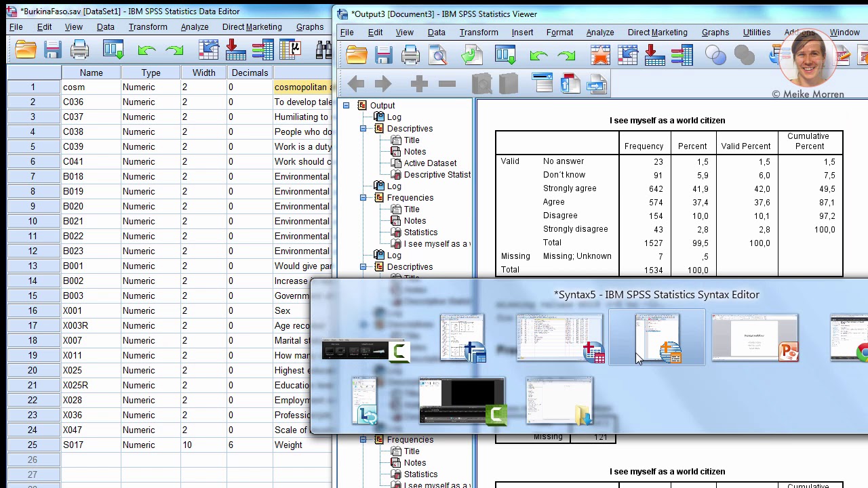Print icon in Data Editor toolbar

[79, 49]
